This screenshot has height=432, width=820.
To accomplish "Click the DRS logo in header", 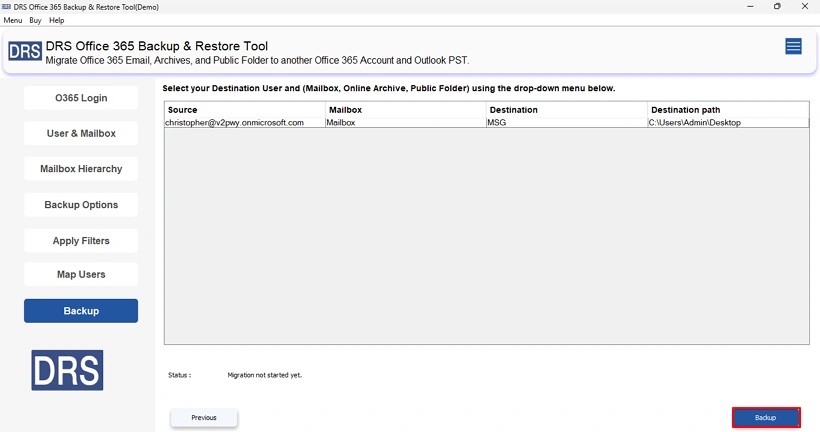I will pos(25,51).
